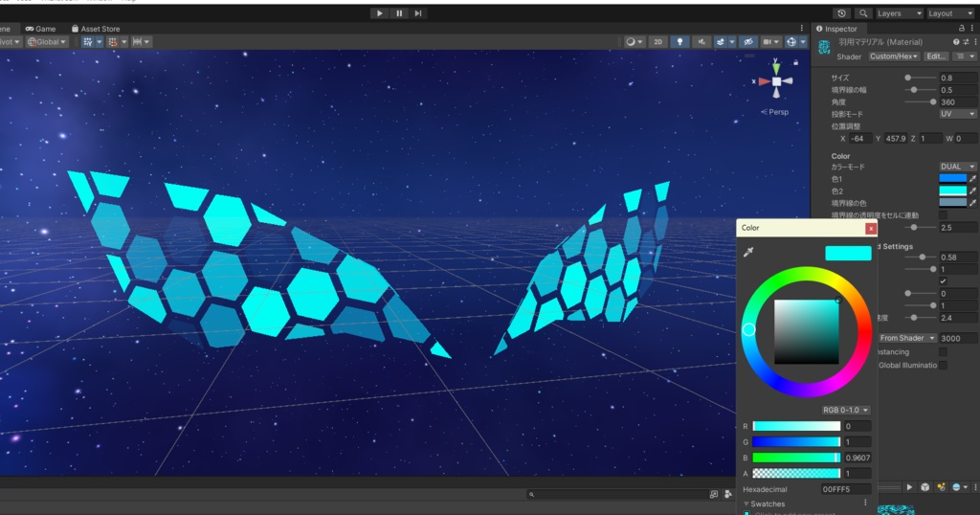Toggle scene lighting with the lightbulb icon
The image size is (980, 515).
[x=680, y=42]
